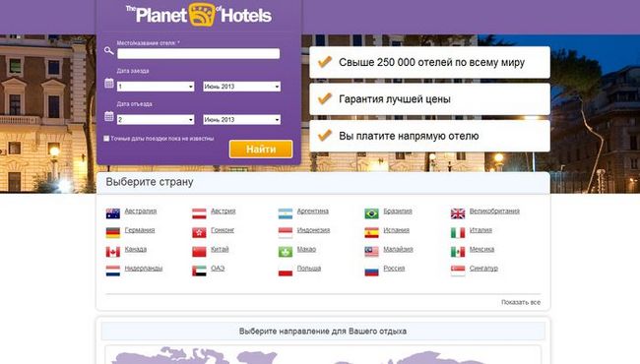The width and height of the screenshot is (640, 364).
Task: Open the Аргентина country link
Action: point(313,212)
